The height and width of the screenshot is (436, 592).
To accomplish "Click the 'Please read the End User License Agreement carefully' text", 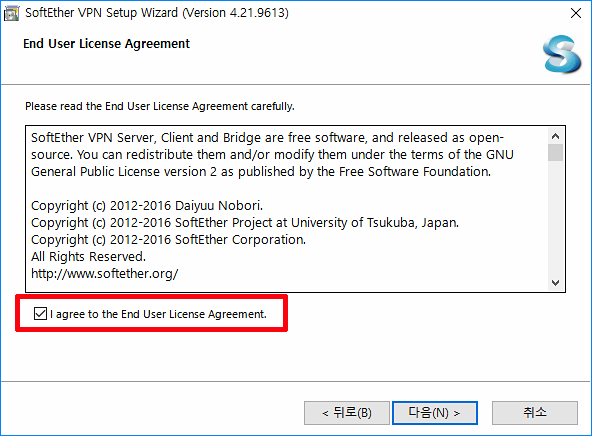I will (160, 106).
